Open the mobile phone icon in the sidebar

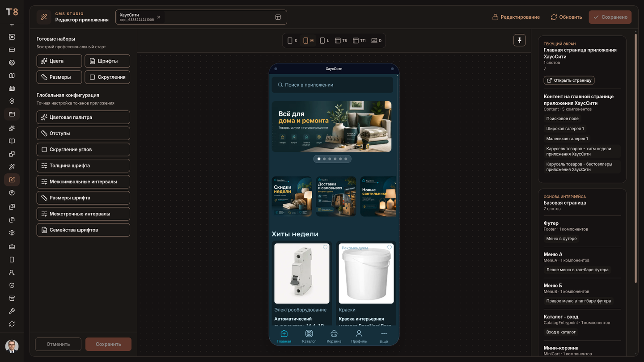(x=12, y=260)
